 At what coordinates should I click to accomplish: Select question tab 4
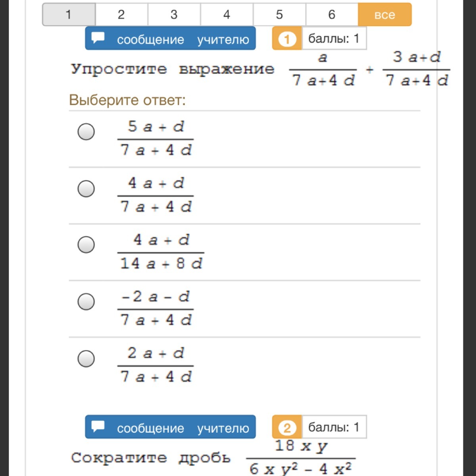(226, 15)
